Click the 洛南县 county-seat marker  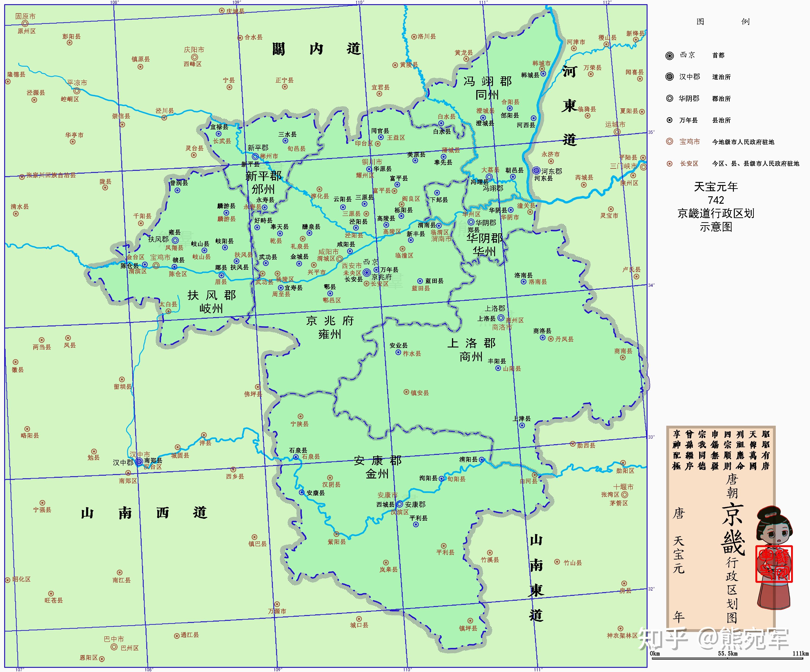click(523, 282)
